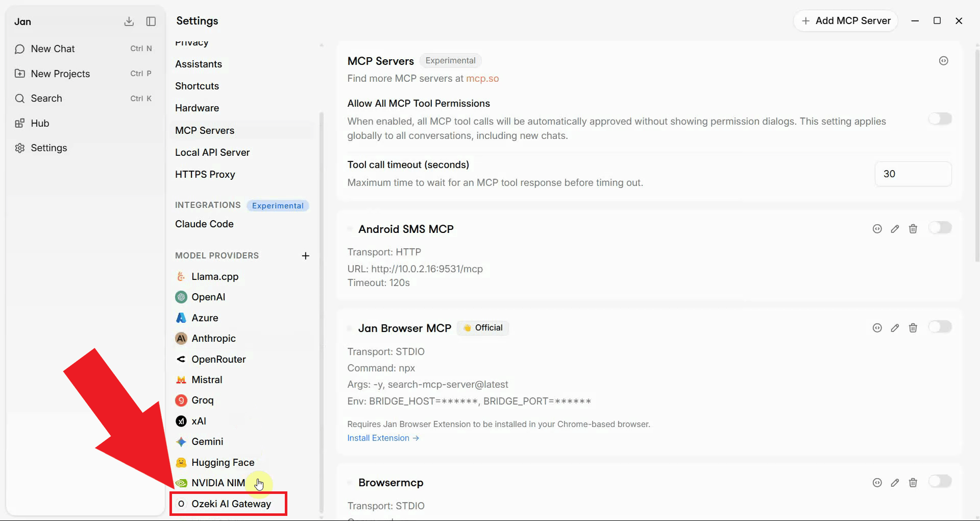Click the Hugging Face emoji icon
980x521 pixels.
point(181,462)
